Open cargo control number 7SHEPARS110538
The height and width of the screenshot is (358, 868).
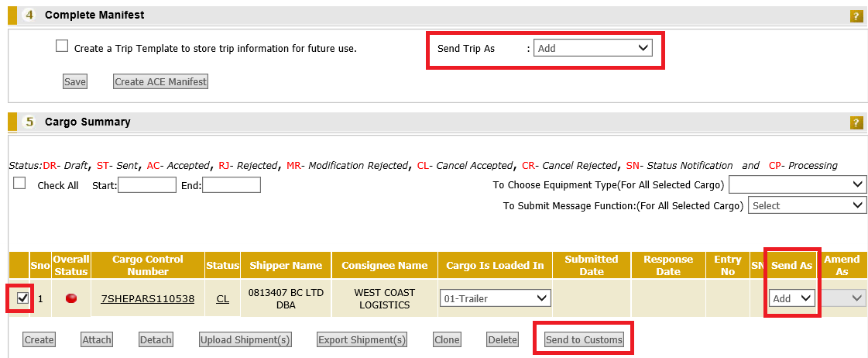(147, 298)
